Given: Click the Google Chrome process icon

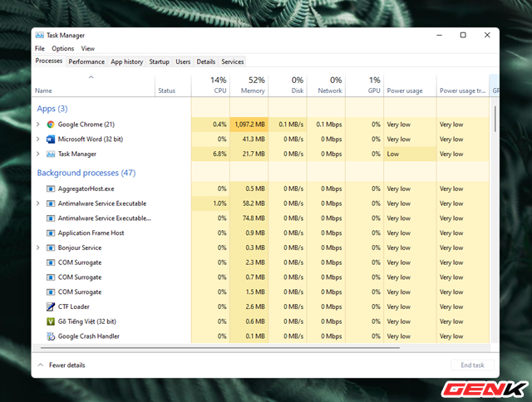Looking at the screenshot, I should tap(51, 125).
